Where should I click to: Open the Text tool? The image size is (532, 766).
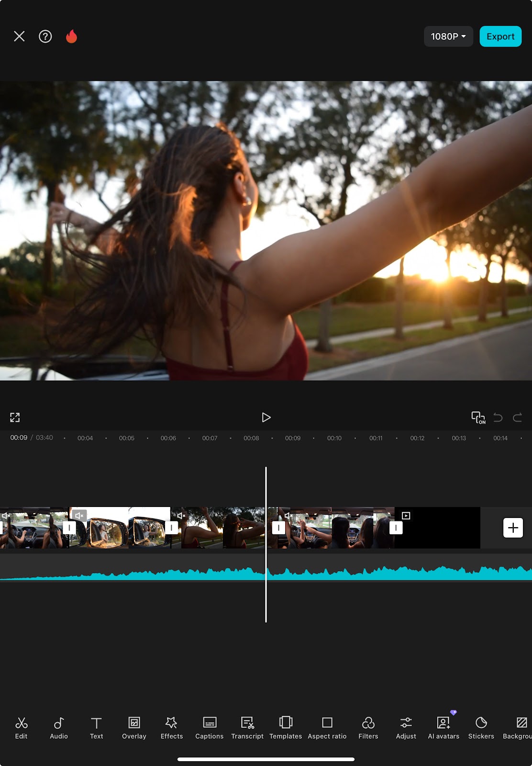(96, 728)
